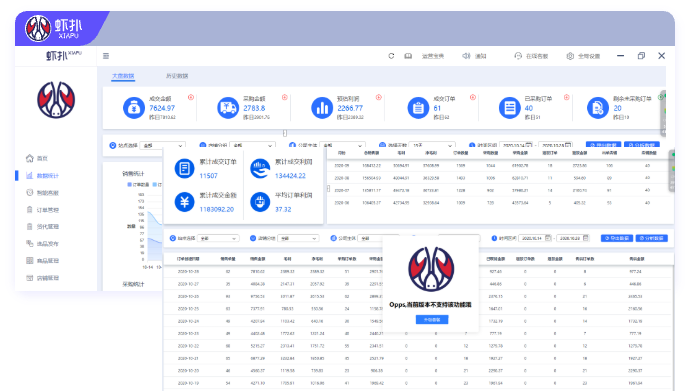The width and height of the screenshot is (690, 391).
Task: Expand the 15天 days dropdown
Action: pyautogui.click(x=433, y=145)
